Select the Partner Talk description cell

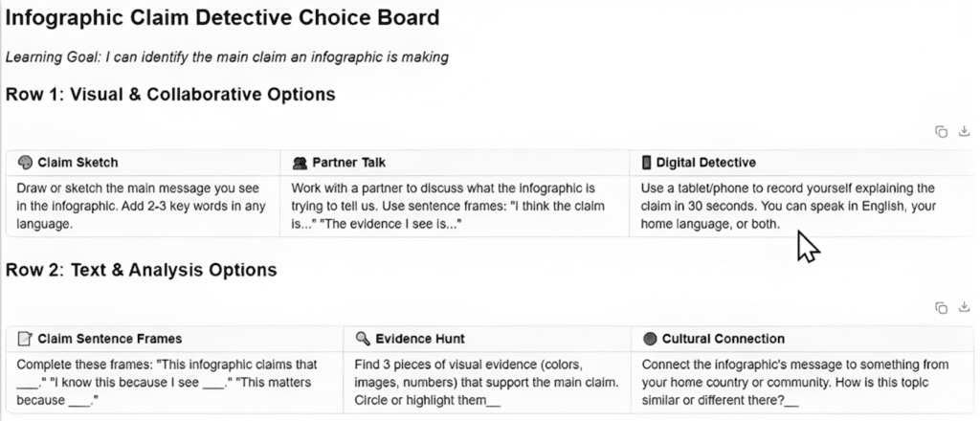tap(455, 206)
